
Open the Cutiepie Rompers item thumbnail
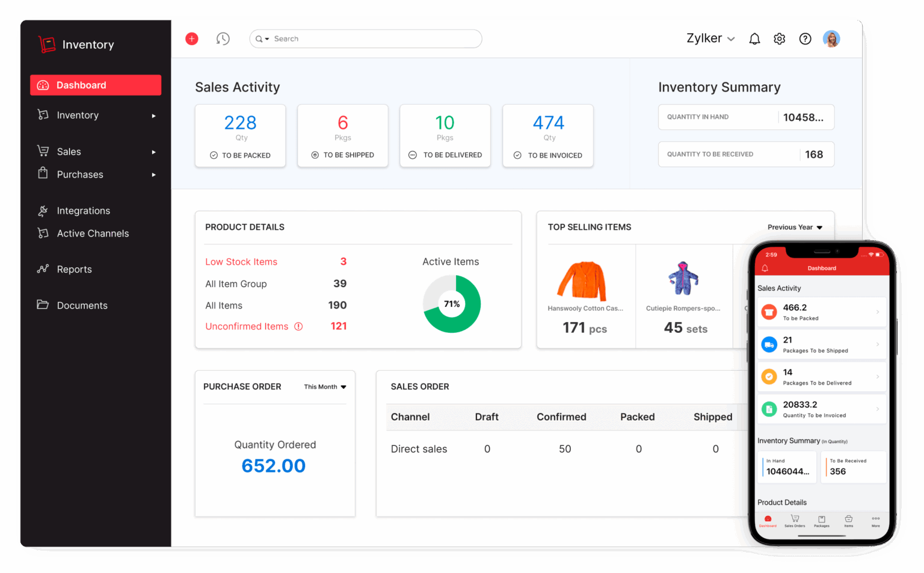pyautogui.click(x=683, y=278)
